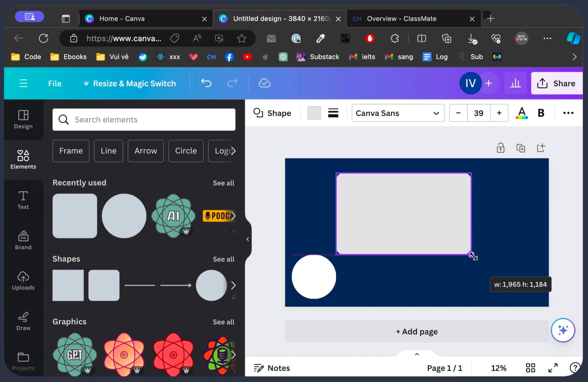Image resolution: width=588 pixels, height=382 pixels.
Task: Click the Share button
Action: pyautogui.click(x=556, y=83)
